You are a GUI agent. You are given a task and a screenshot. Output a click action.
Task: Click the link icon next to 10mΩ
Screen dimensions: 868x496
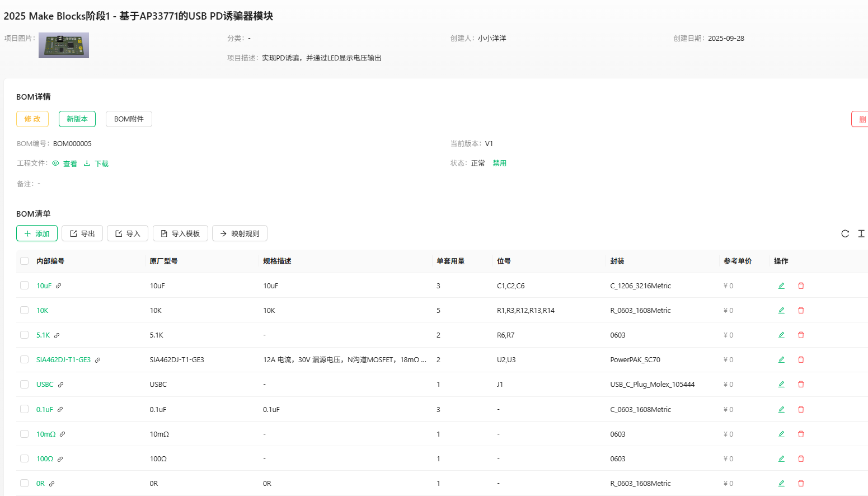tap(63, 434)
